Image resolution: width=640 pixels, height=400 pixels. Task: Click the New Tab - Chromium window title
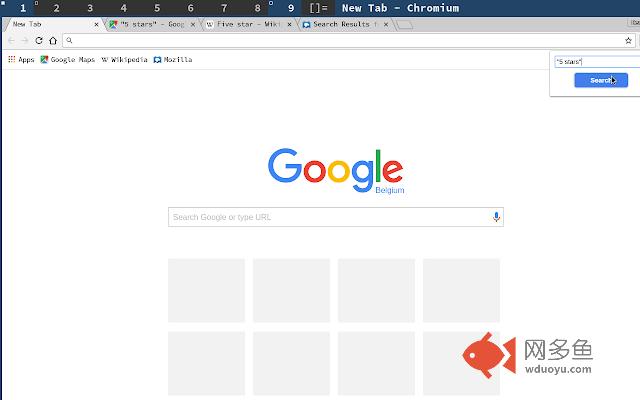point(400,8)
